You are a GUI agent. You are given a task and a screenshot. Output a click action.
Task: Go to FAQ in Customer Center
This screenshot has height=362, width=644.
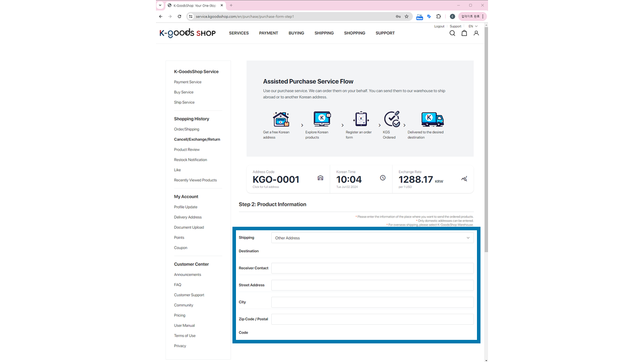[x=178, y=285]
